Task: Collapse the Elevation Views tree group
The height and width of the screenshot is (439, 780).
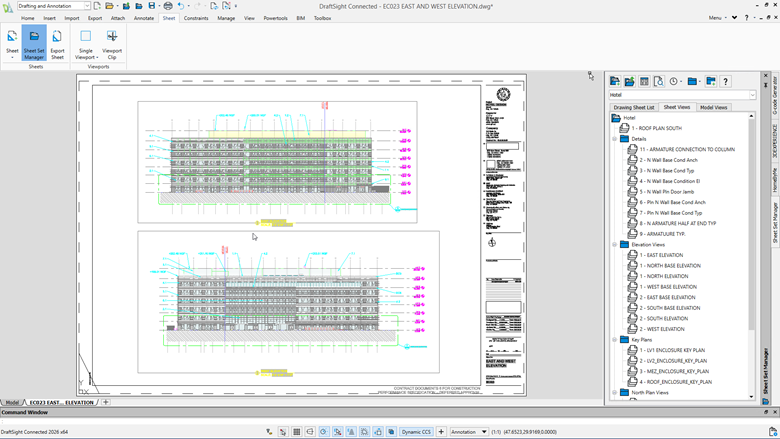Action: pyautogui.click(x=615, y=244)
